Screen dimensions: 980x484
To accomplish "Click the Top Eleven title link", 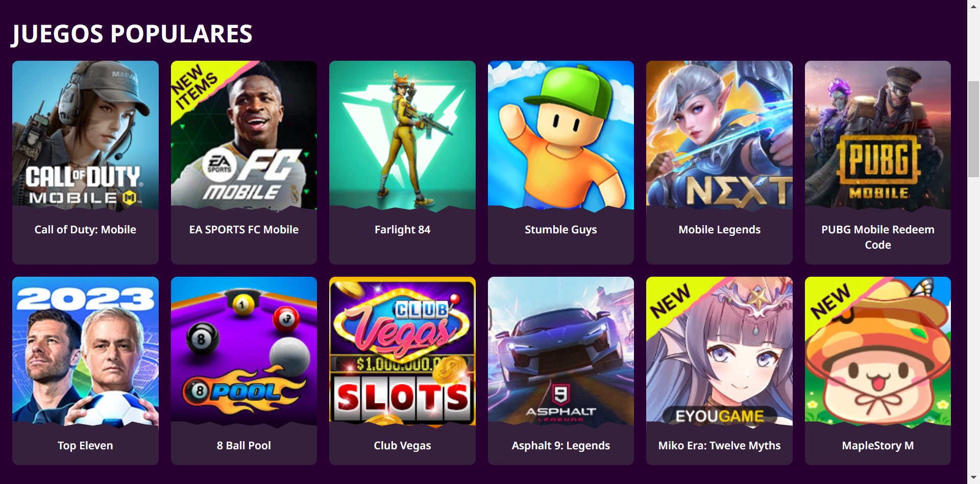I will 85,446.
